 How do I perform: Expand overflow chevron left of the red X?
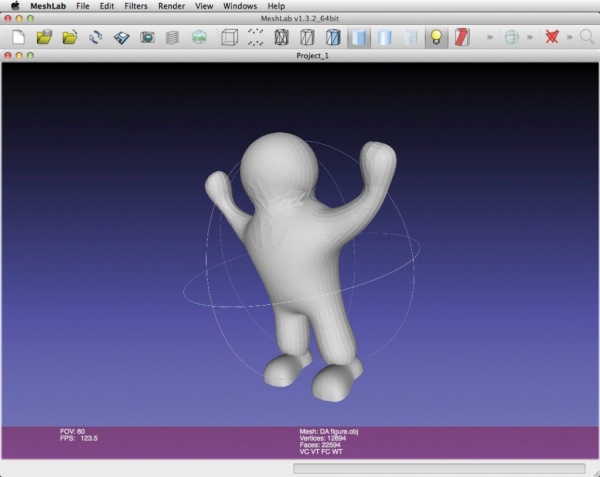(531, 37)
